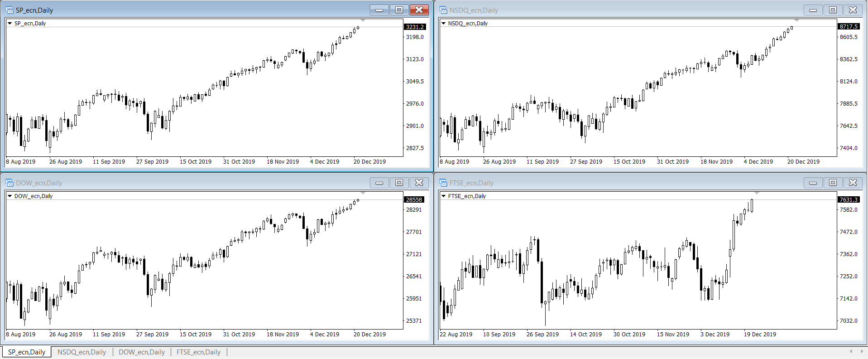Minimize the SP_ecn,Daily chart window
The image size is (868, 359).
379,10
